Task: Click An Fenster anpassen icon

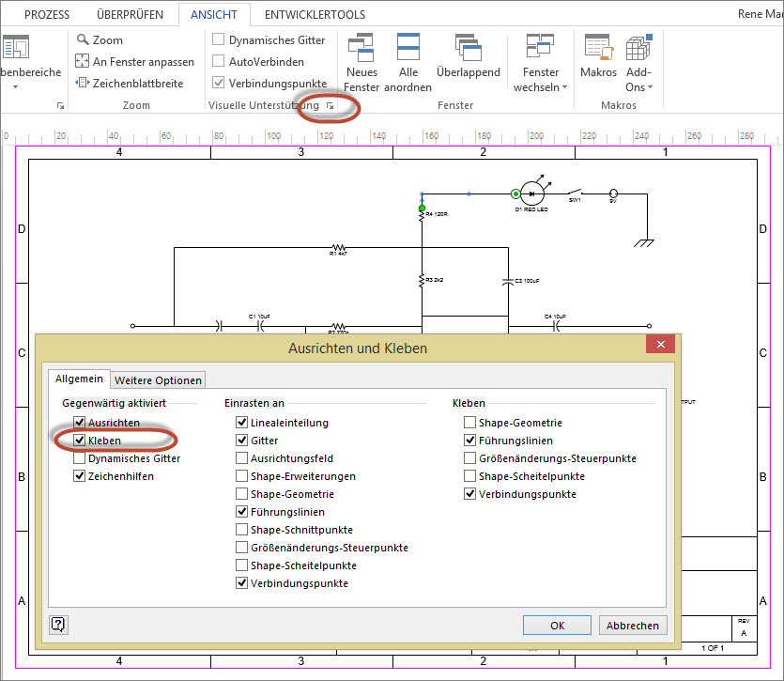Action: 83,62
